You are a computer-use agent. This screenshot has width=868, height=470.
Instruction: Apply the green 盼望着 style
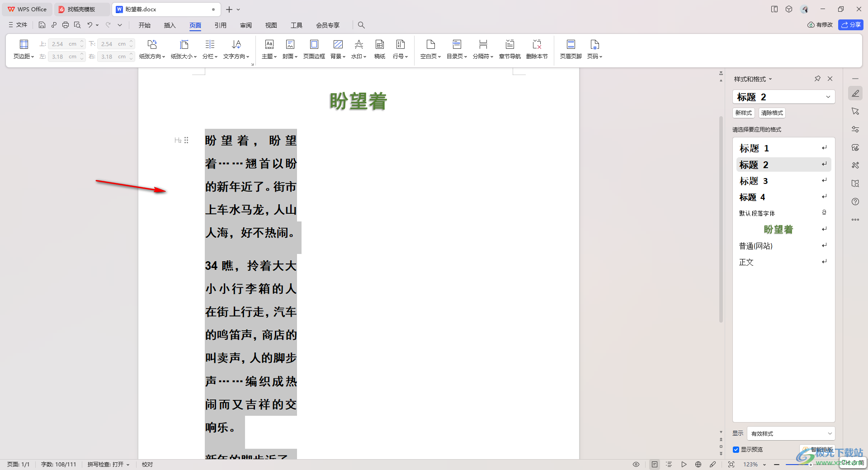click(x=784, y=230)
